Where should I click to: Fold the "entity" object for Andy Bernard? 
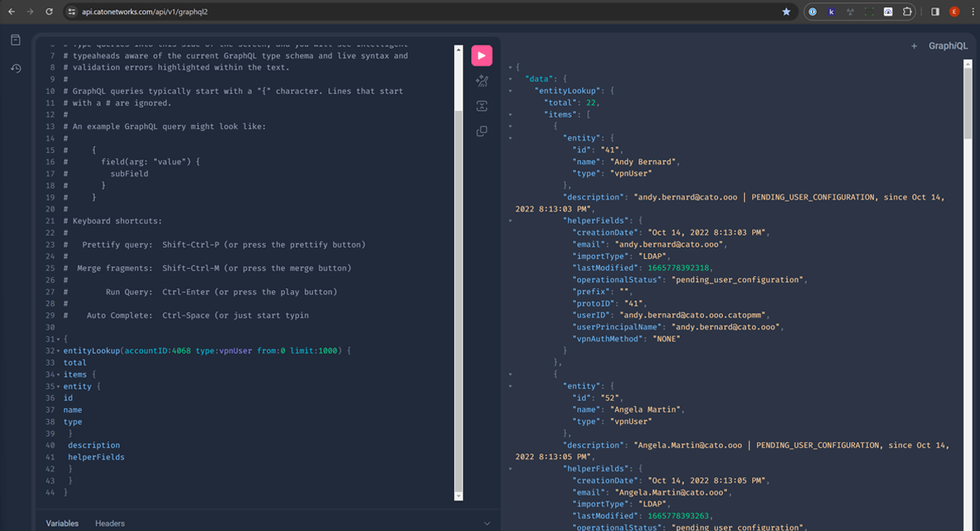510,138
